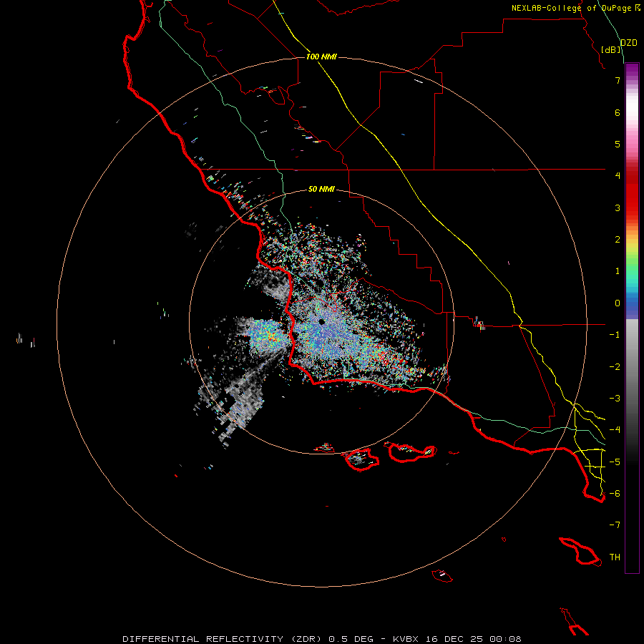The image size is (644, 644).
Task: Click the 3 value on the color scale
Action: 618,208
